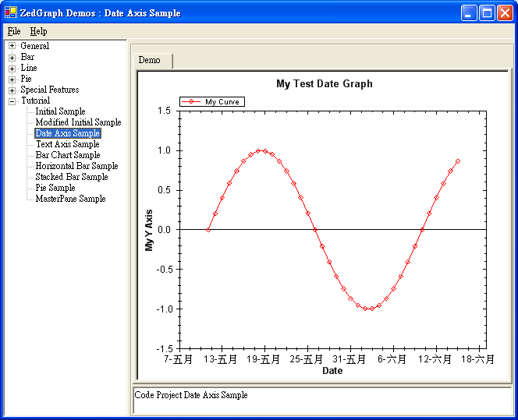Viewport: 518px width, 420px height.
Task: Expand the Special Features tree node
Action: pos(12,90)
